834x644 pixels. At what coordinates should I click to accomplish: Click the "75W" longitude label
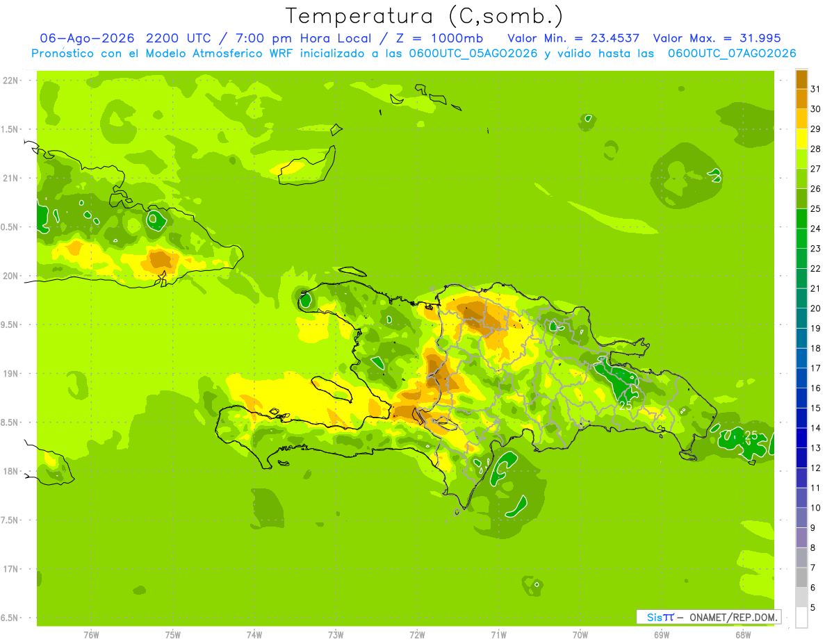click(172, 634)
